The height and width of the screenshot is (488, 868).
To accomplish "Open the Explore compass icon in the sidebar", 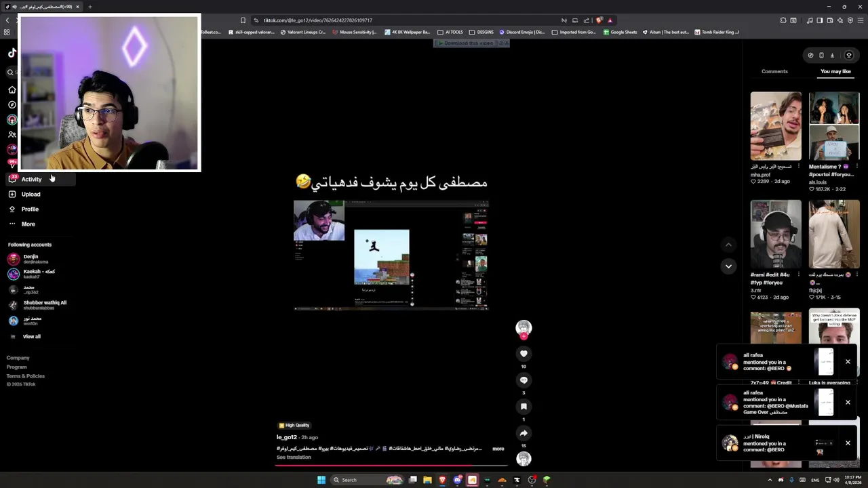I will (x=12, y=104).
